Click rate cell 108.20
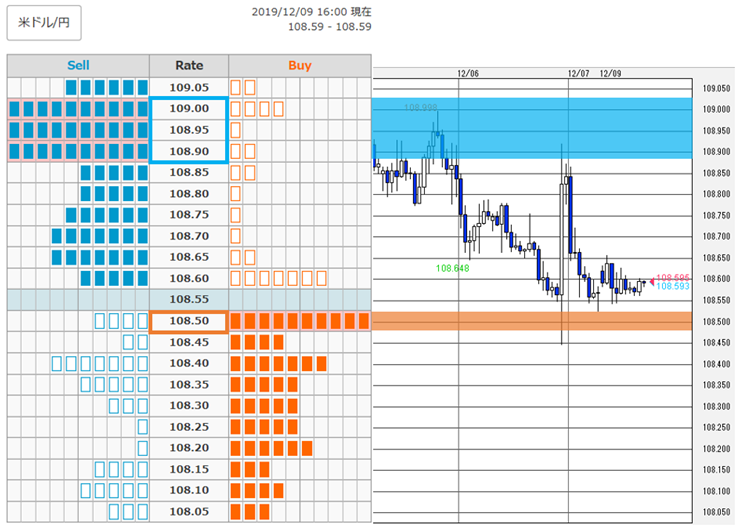The width and height of the screenshot is (740, 530). click(189, 448)
